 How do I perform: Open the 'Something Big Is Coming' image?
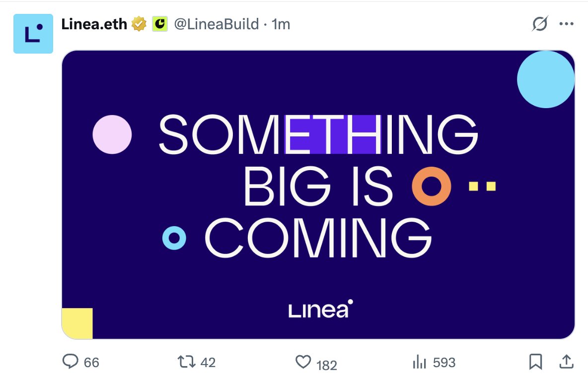(318, 194)
